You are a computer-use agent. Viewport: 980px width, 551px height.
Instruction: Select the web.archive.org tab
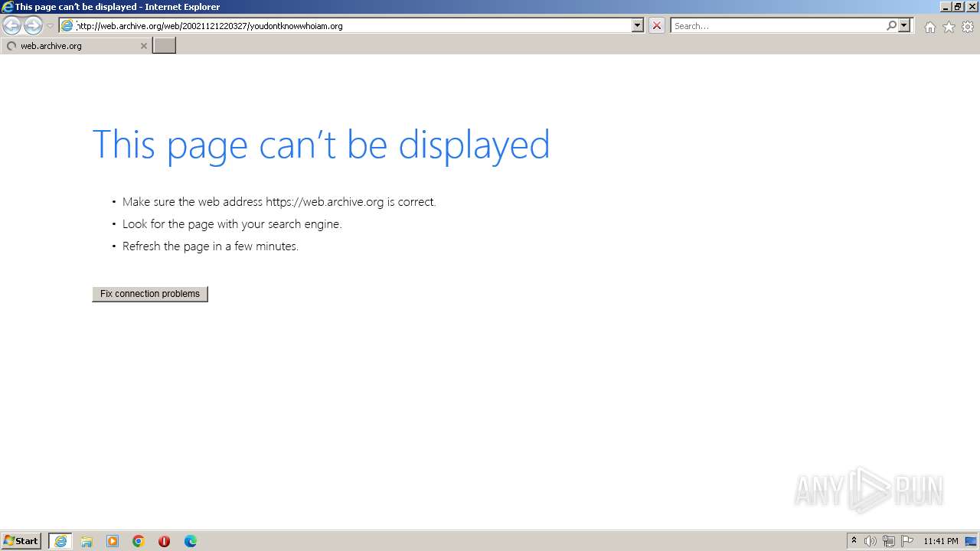coord(76,46)
